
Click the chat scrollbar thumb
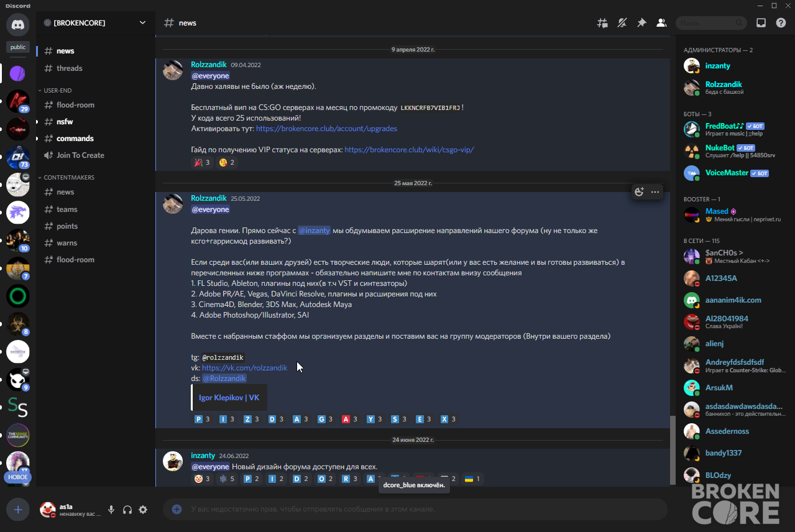672,449
